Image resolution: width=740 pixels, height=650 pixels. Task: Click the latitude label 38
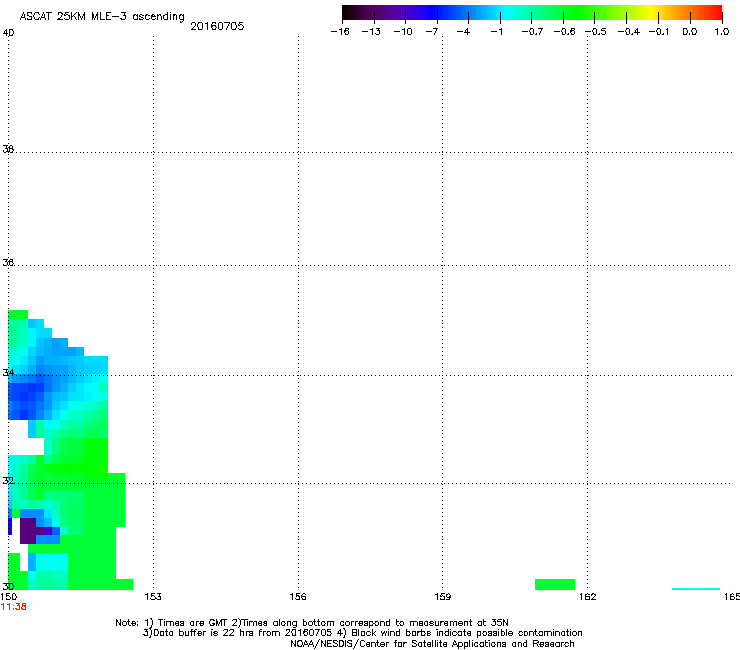[8, 149]
